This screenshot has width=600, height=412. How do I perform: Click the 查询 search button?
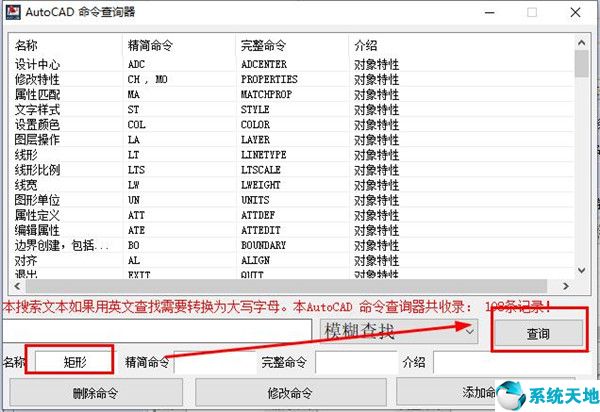pyautogui.click(x=539, y=333)
